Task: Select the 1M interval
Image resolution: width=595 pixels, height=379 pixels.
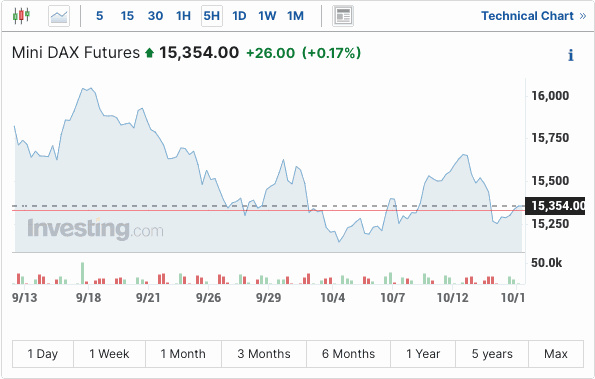Action: [x=295, y=16]
